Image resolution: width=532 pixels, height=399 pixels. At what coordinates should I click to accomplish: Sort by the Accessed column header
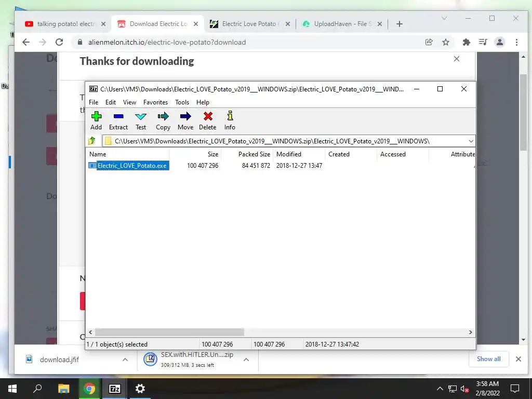pyautogui.click(x=403, y=154)
